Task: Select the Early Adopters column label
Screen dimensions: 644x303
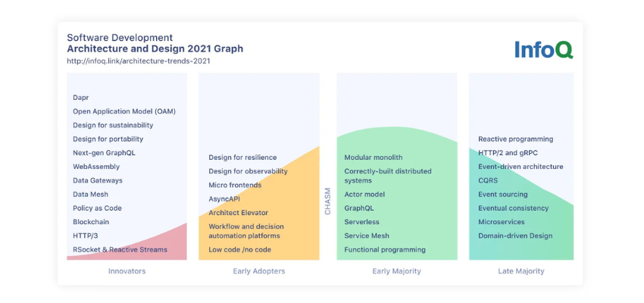Action: 258,271
